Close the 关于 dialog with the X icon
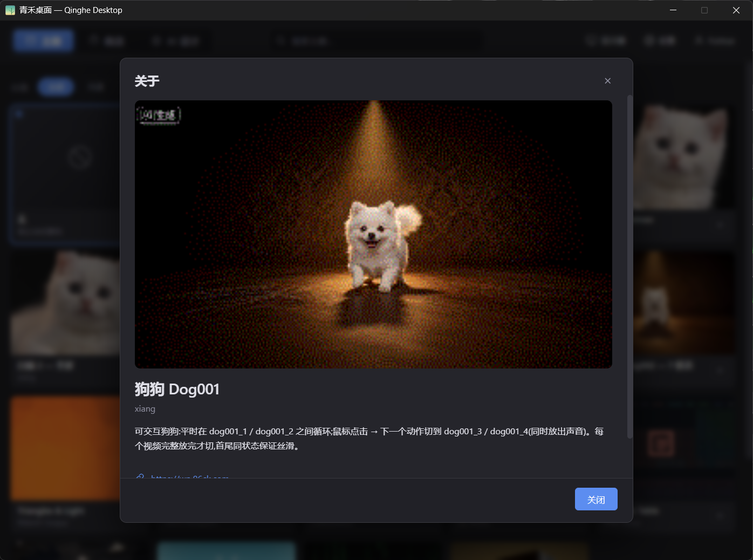Viewport: 753px width, 560px height. [x=607, y=81]
